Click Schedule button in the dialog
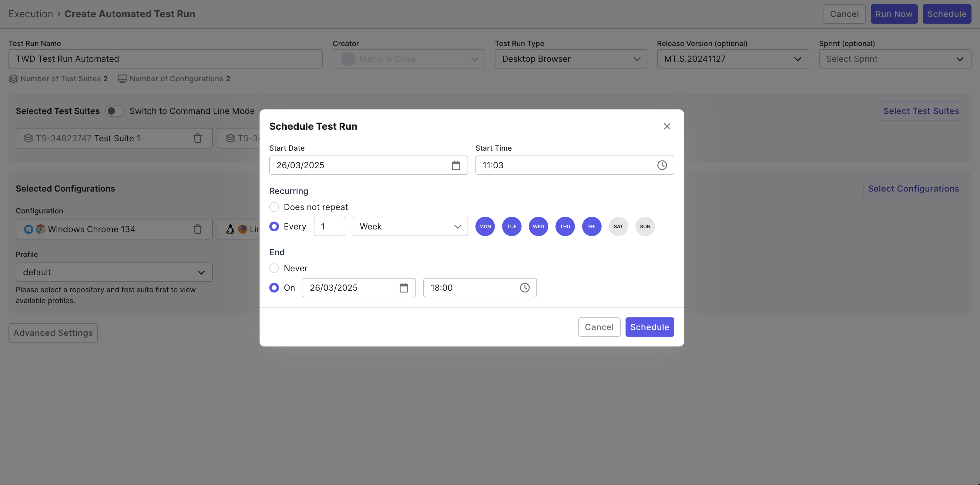 [649, 327]
